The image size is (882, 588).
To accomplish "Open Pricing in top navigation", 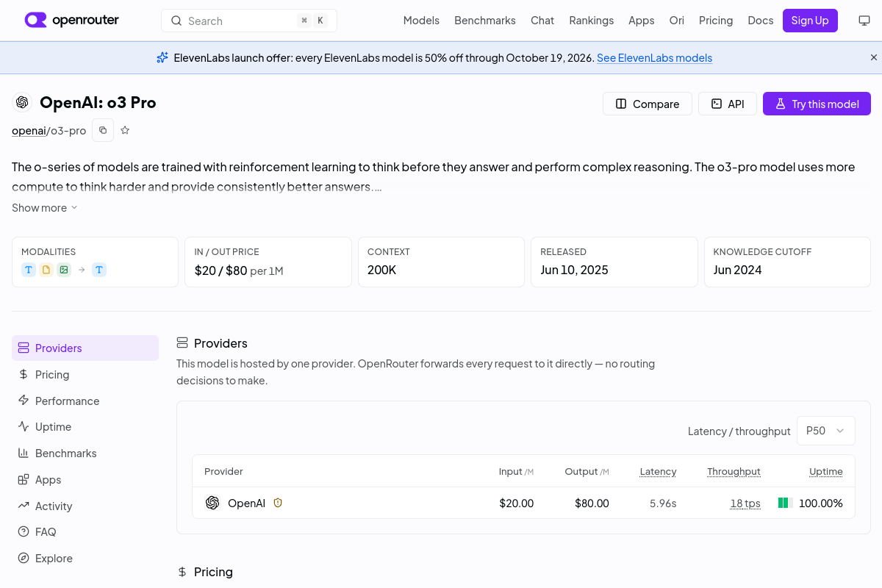I will click(716, 21).
